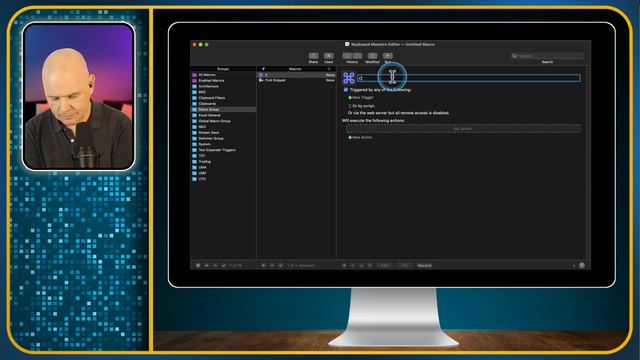Viewport: 640px width, 360px height.
Task: Select the UMP group
Action: click(224, 173)
